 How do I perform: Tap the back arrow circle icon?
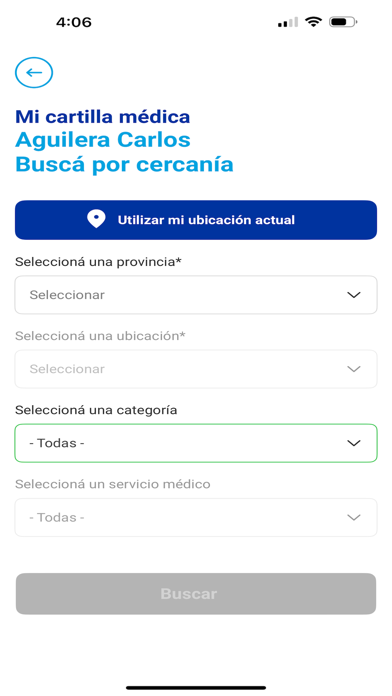pyautogui.click(x=34, y=72)
